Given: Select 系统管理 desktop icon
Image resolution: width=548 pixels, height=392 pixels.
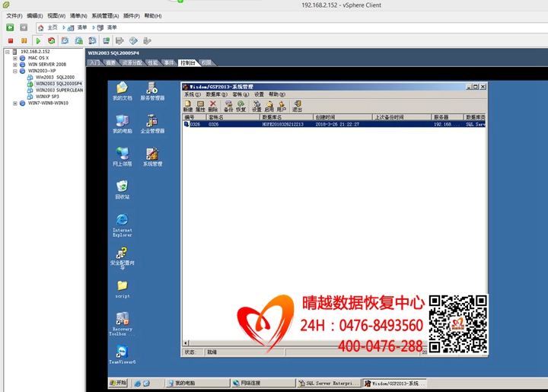Looking at the screenshot, I should 152,157.
